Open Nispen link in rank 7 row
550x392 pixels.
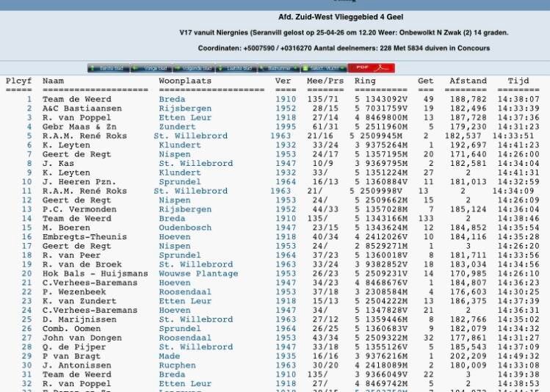tap(175, 154)
